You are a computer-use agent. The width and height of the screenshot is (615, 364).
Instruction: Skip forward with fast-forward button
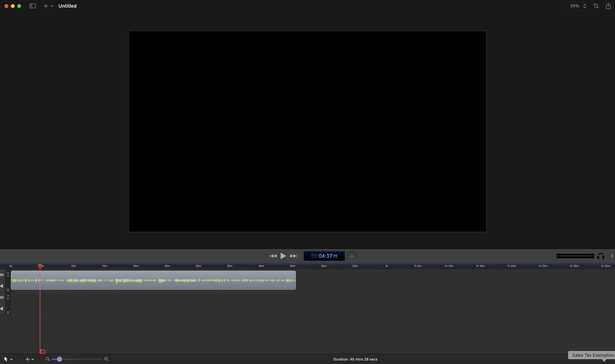(x=294, y=256)
